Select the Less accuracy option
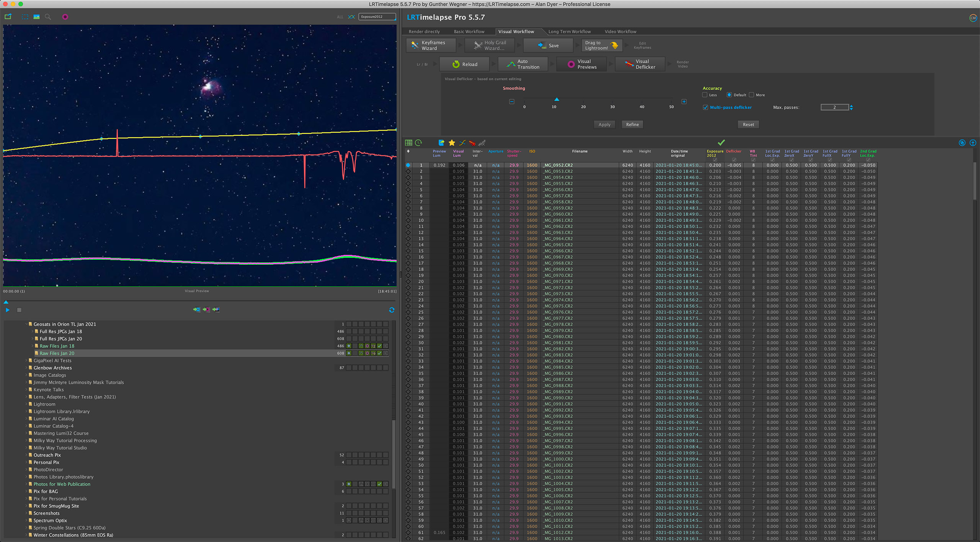This screenshot has height=542, width=980. point(705,95)
